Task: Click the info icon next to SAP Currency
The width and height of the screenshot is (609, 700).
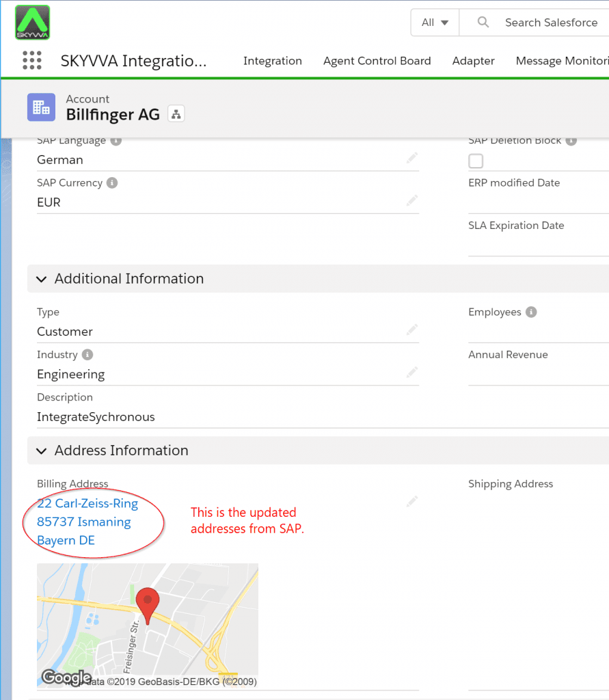Action: pyautogui.click(x=112, y=183)
